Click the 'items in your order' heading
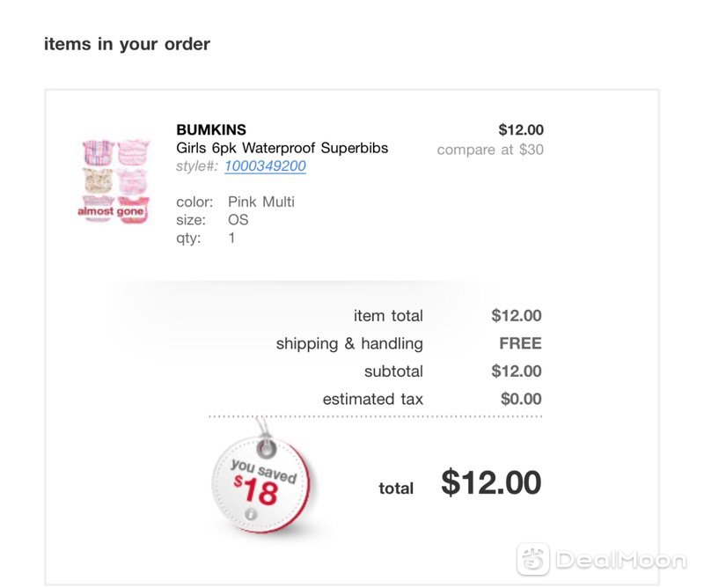The image size is (704, 588). pos(127,44)
